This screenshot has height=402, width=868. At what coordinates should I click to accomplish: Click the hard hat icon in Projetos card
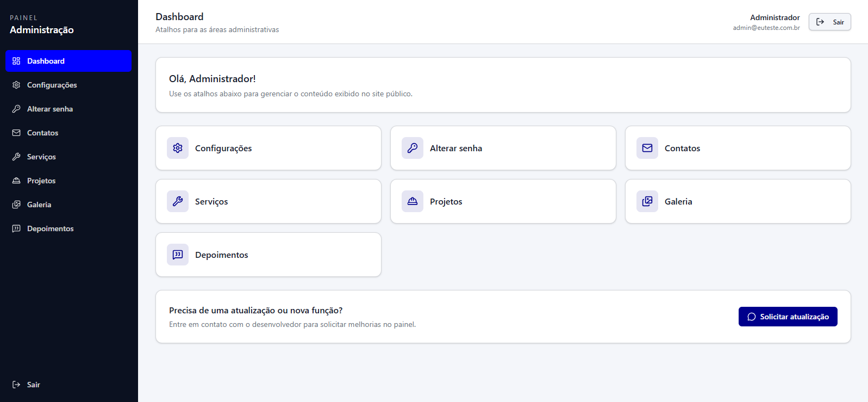(413, 201)
